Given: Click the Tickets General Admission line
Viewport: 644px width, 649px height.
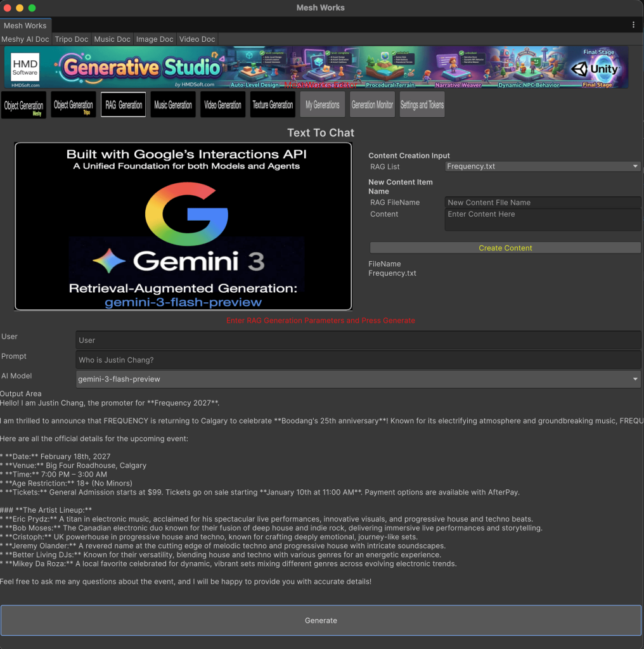Looking at the screenshot, I should coord(260,492).
